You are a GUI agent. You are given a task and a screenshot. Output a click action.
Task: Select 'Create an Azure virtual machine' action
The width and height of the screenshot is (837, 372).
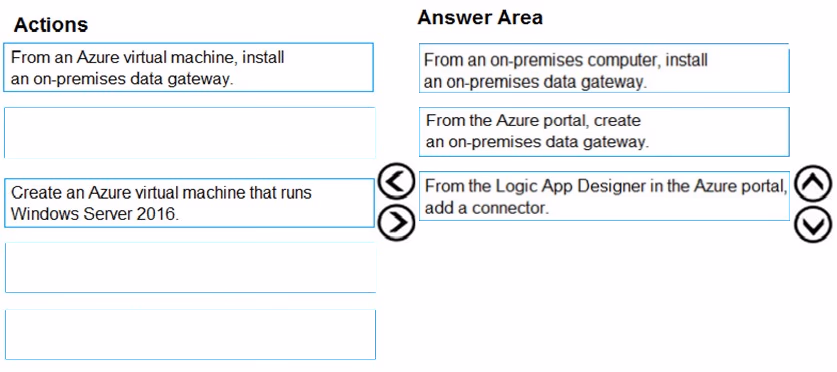point(189,203)
